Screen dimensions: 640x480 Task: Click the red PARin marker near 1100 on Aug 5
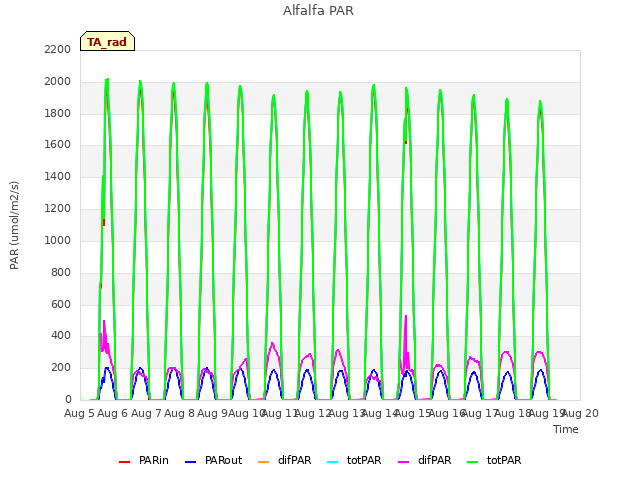[104, 222]
